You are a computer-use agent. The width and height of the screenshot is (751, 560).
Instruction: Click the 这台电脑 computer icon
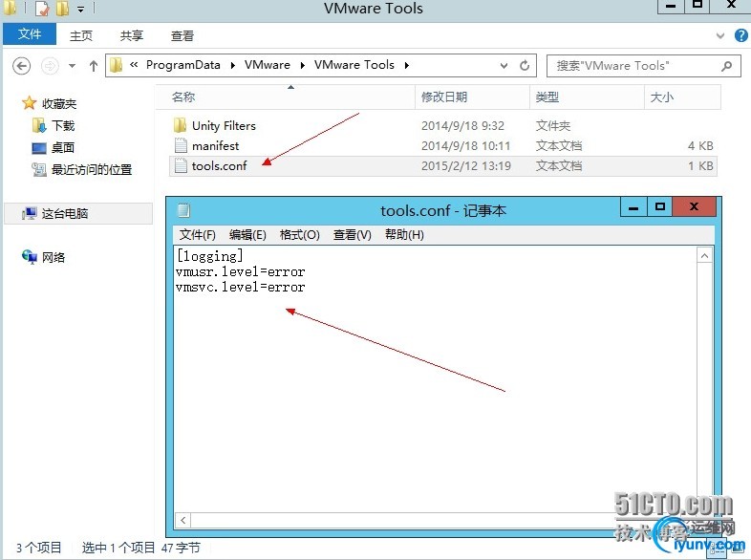pos(30,214)
